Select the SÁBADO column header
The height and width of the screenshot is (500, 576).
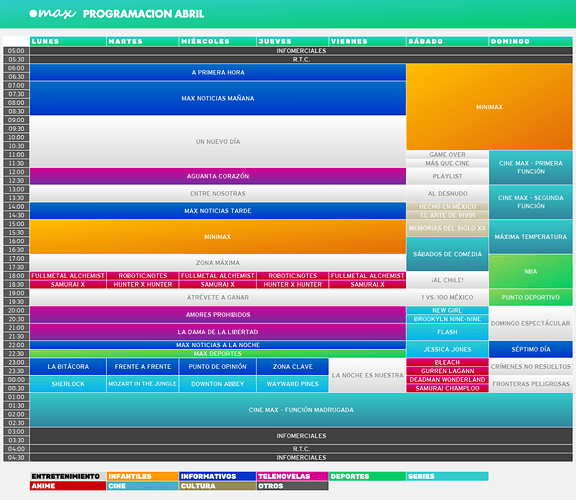[x=447, y=41]
